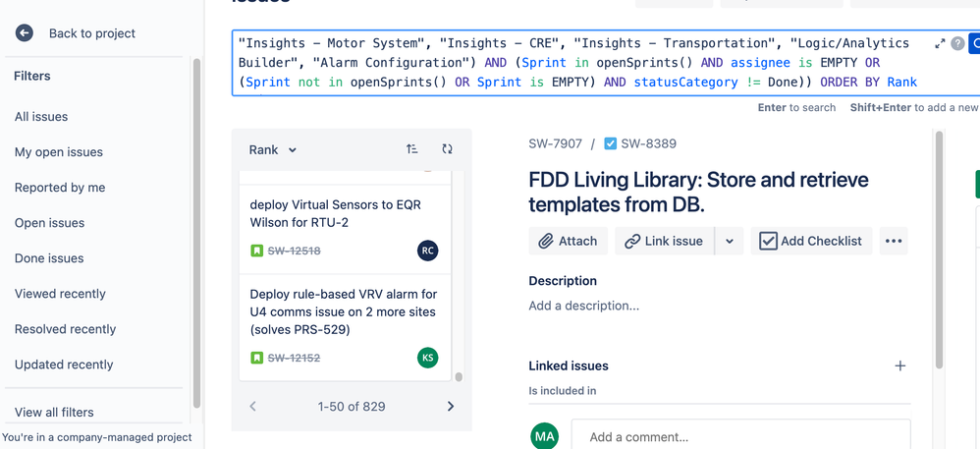Select the Viewed recently filter
This screenshot has height=449, width=980.
point(60,294)
